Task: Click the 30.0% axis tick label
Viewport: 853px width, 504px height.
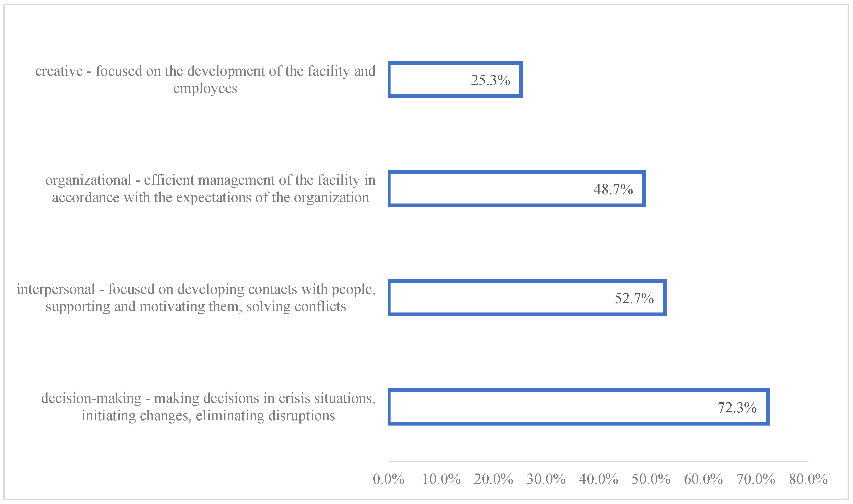Action: pos(546,479)
